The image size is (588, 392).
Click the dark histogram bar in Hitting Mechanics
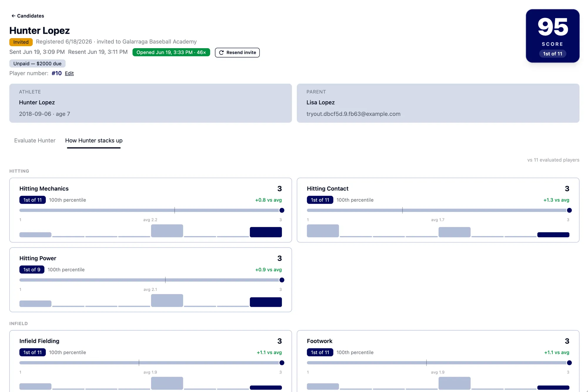click(x=266, y=232)
